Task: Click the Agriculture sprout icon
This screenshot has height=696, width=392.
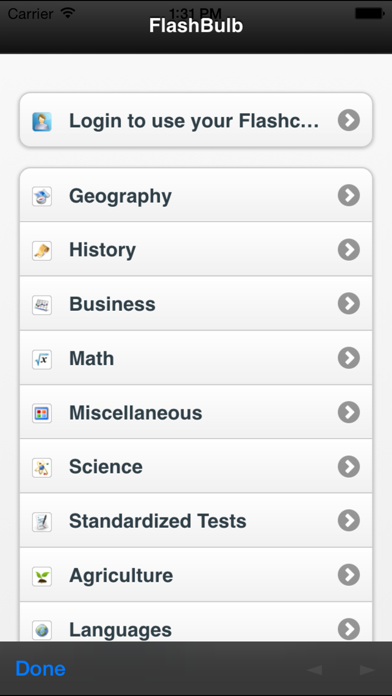Action: pos(42,576)
